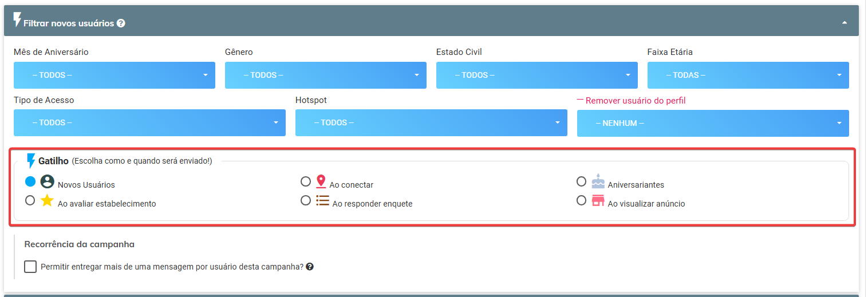Collapse the Filtrar novos usuários panel
This screenshot has height=297, width=868.
844,22
